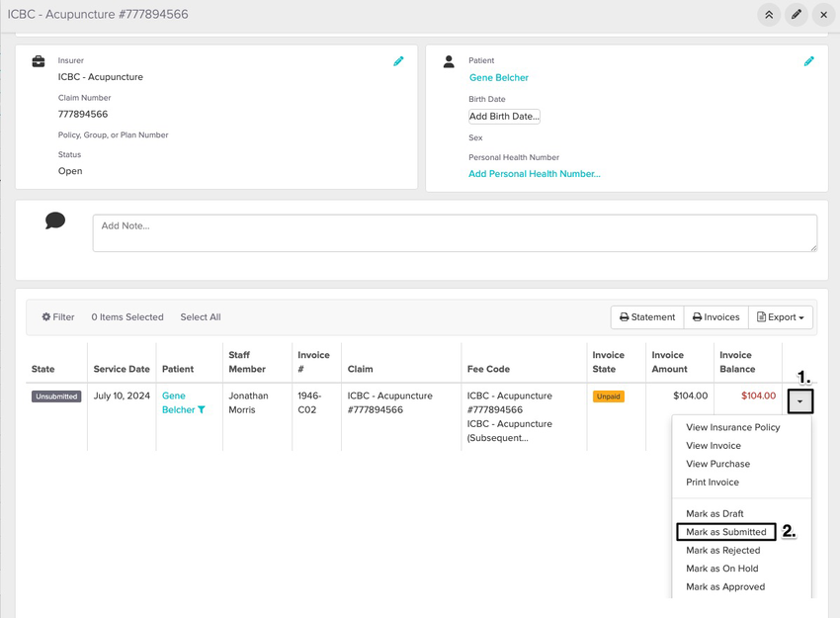The image size is (840, 618).
Task: Click Add Birth Date field
Action: point(504,117)
